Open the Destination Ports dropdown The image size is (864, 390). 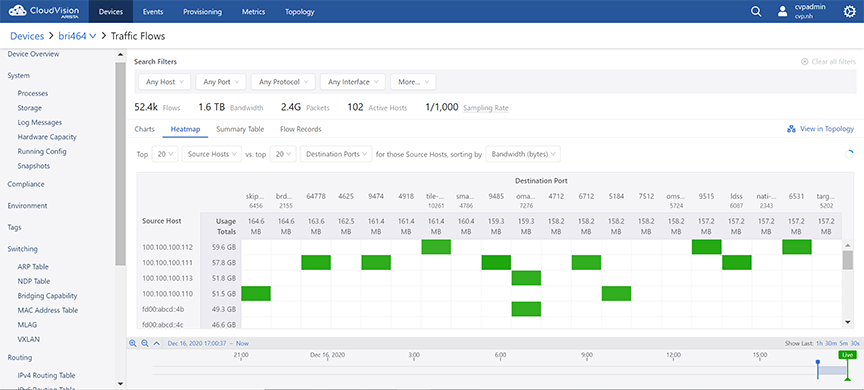(x=336, y=154)
